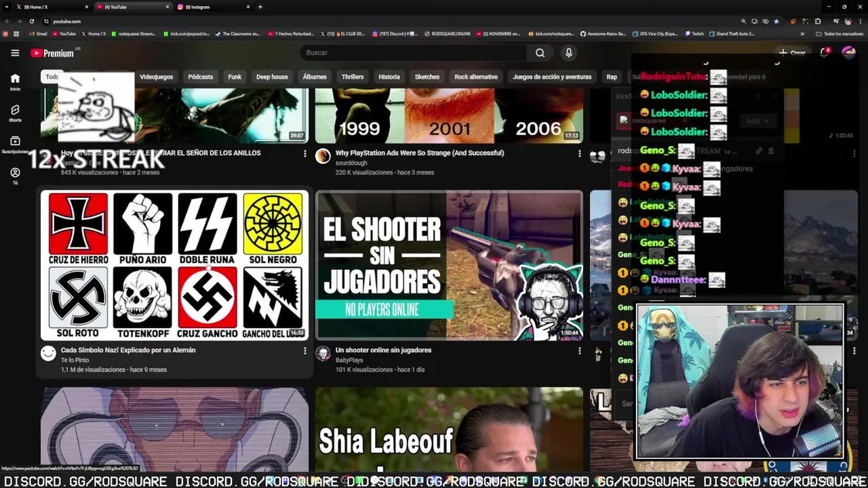The image size is (868, 488).
Task: Close the Instagram browser tab
Action: [248, 7]
